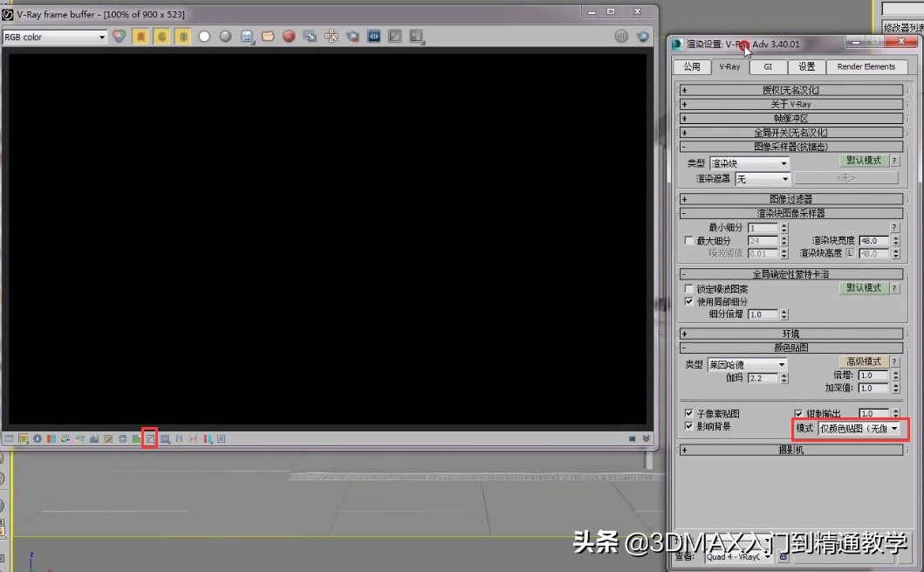Viewport: 924px width, 572px height.
Task: Switch to the GI tab
Action: [x=767, y=65]
